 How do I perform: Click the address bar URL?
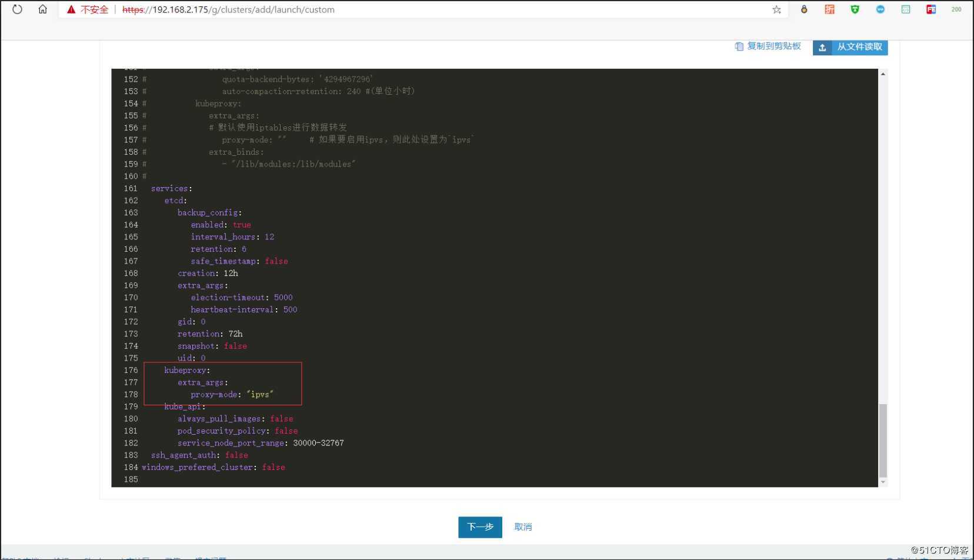(x=228, y=9)
